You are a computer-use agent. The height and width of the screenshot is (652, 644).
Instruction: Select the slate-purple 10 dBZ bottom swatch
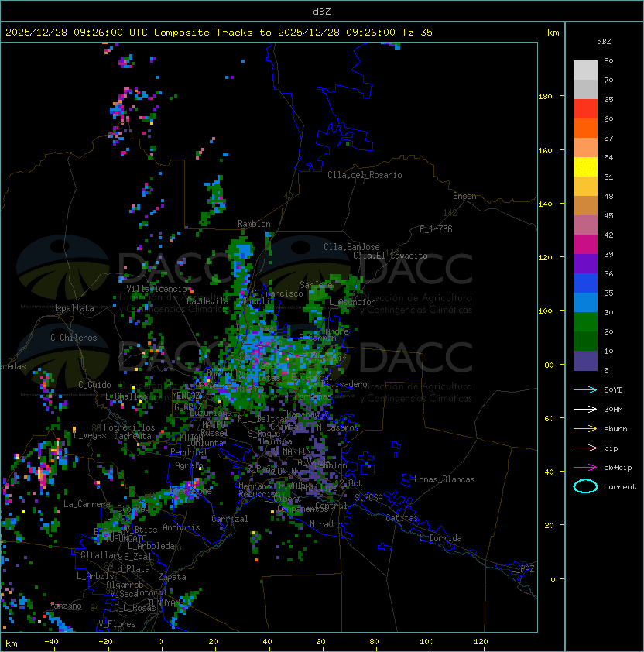585,361
